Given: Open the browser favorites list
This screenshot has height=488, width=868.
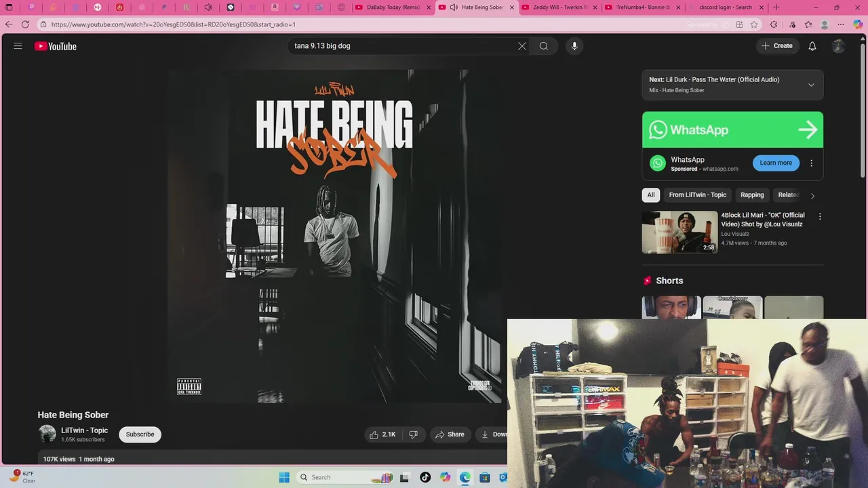Looking at the screenshot, I should pos(808,24).
